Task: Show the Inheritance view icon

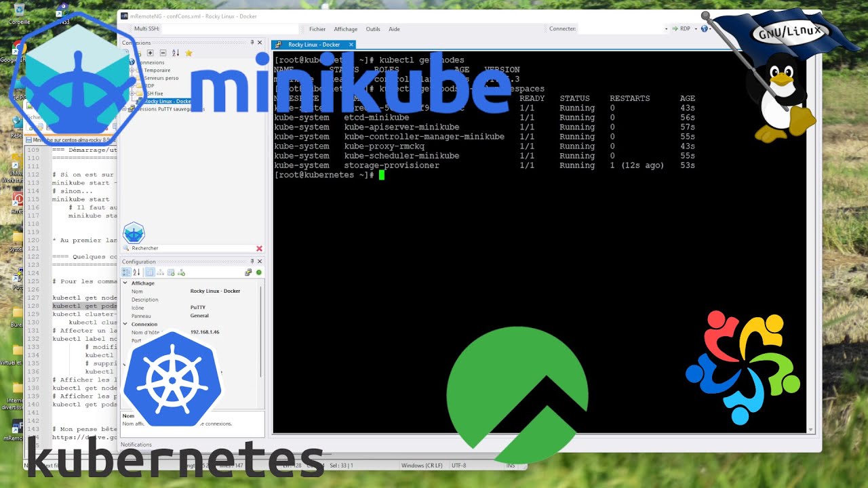Action: [x=160, y=272]
